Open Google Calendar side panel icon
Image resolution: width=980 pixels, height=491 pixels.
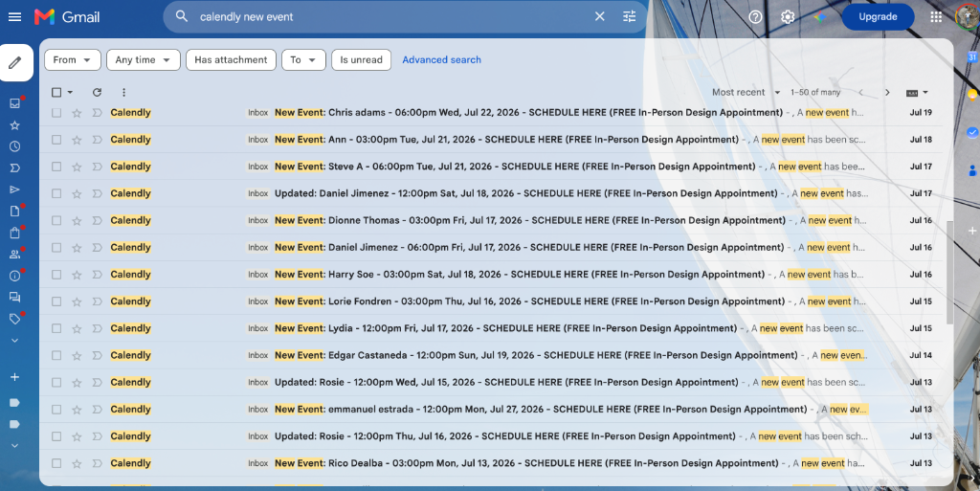(x=972, y=56)
